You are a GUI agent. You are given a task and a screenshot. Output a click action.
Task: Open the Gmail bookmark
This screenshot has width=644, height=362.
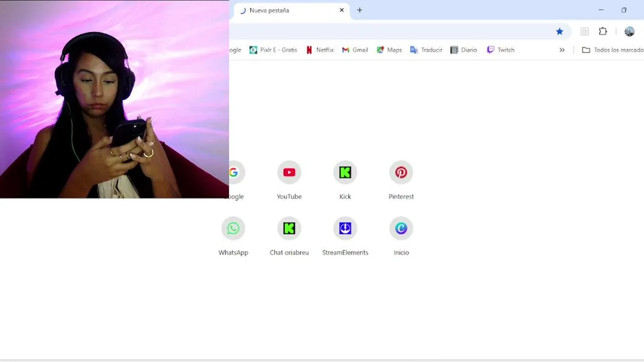pyautogui.click(x=355, y=50)
